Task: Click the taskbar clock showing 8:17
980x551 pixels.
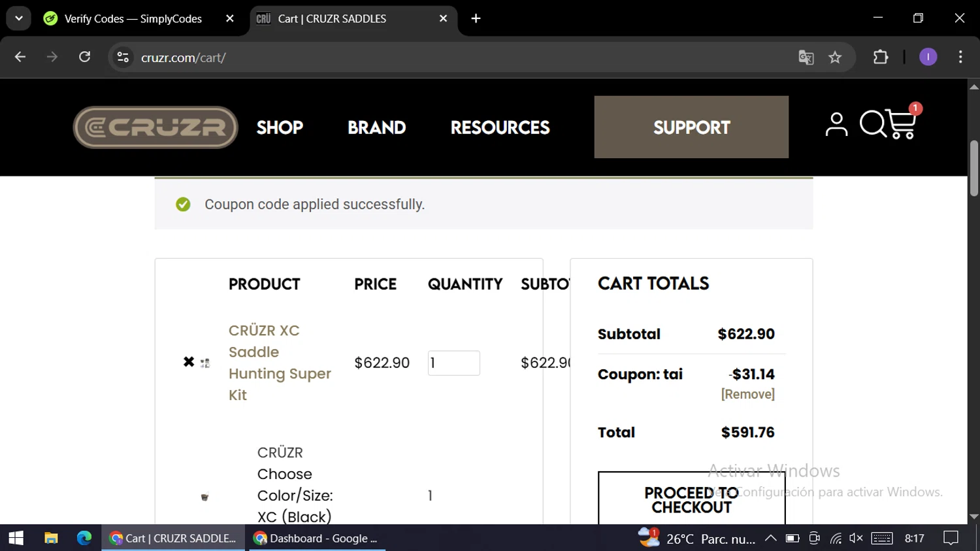Action: click(x=915, y=538)
